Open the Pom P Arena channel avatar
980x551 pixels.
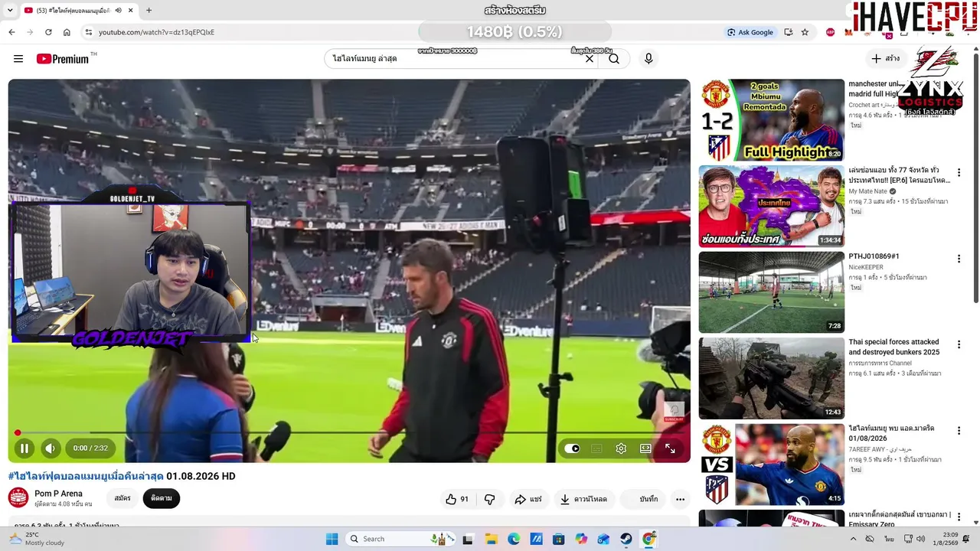(18, 498)
